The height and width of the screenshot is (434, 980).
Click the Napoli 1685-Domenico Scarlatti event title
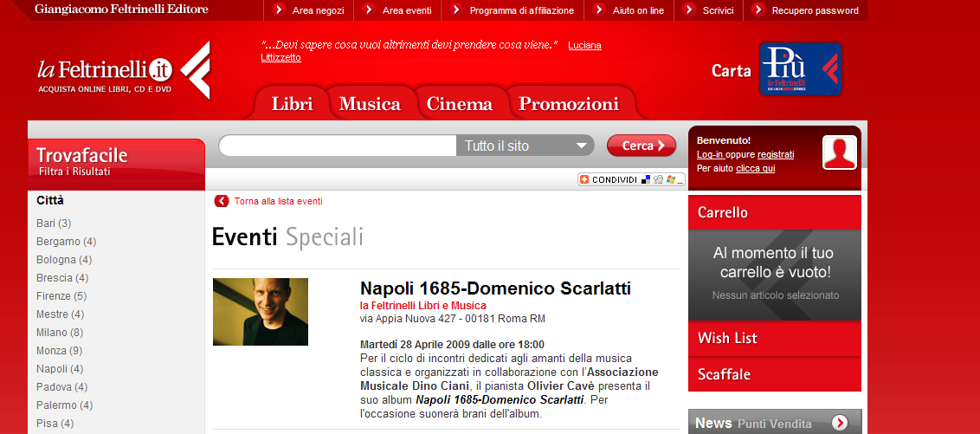pos(495,288)
